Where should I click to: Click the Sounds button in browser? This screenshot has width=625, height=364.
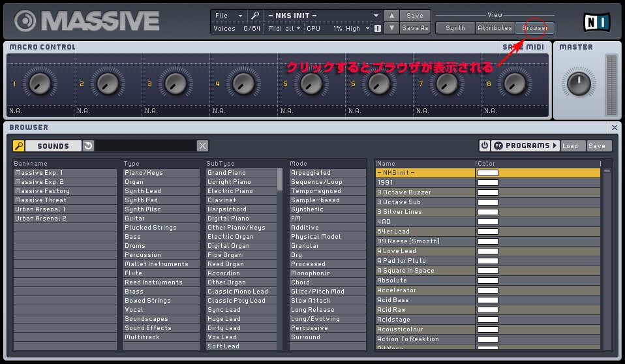click(53, 146)
